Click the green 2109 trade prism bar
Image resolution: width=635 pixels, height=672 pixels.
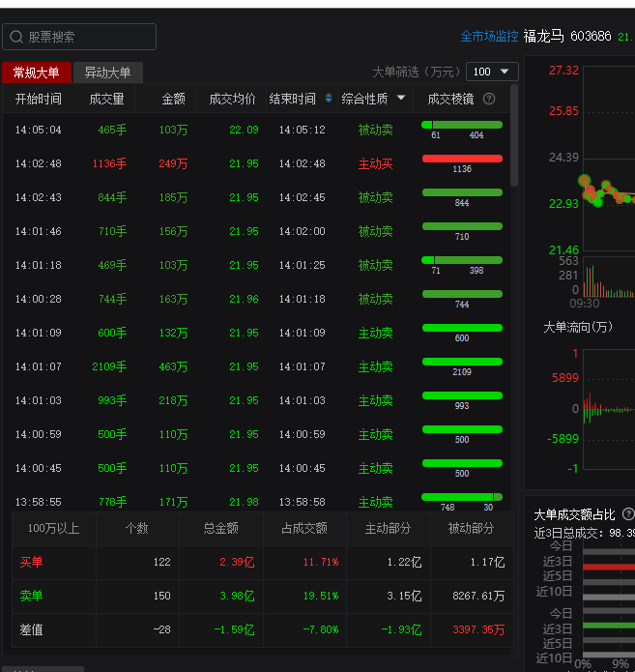462,362
